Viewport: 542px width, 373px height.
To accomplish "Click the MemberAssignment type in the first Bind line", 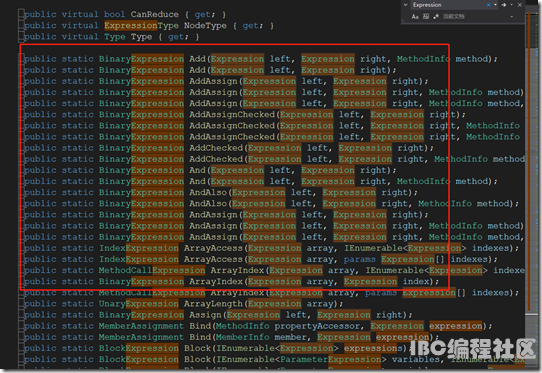I will [x=141, y=326].
